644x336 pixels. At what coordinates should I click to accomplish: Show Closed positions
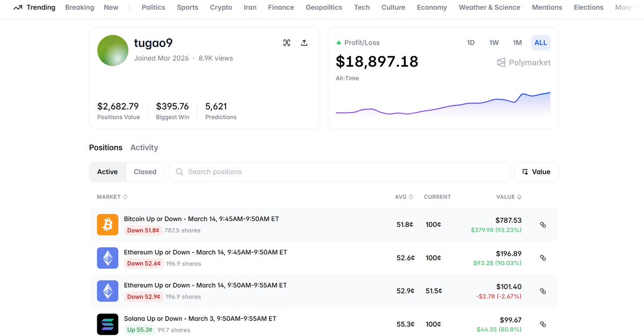point(145,172)
